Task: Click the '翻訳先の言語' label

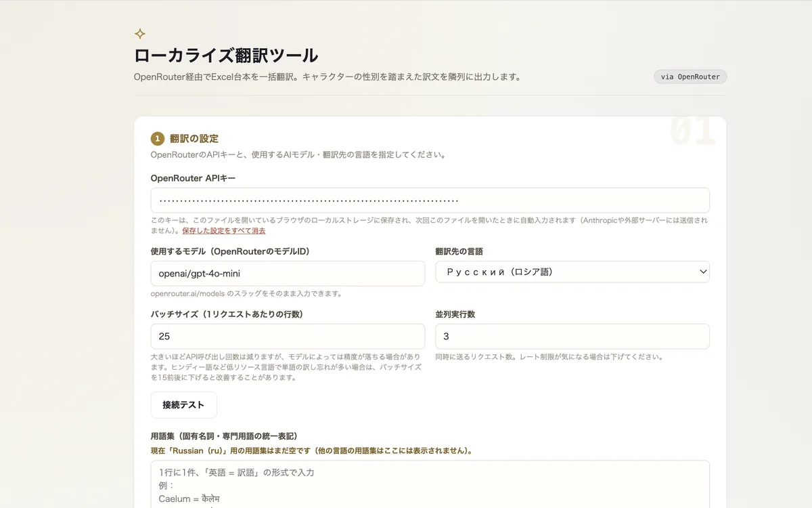Action: point(459,251)
